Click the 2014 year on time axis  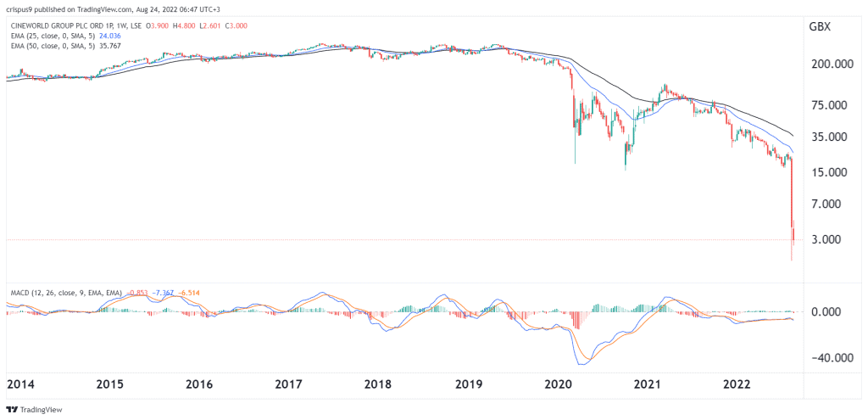[19, 384]
